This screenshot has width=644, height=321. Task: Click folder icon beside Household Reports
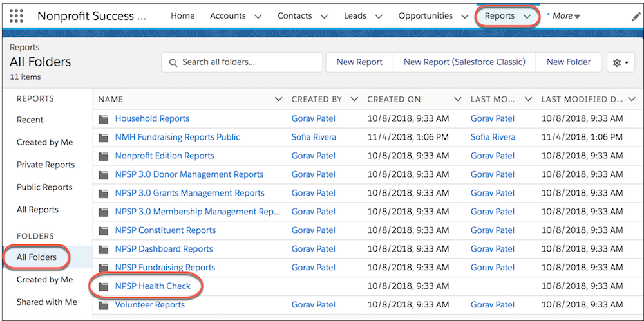click(x=104, y=119)
